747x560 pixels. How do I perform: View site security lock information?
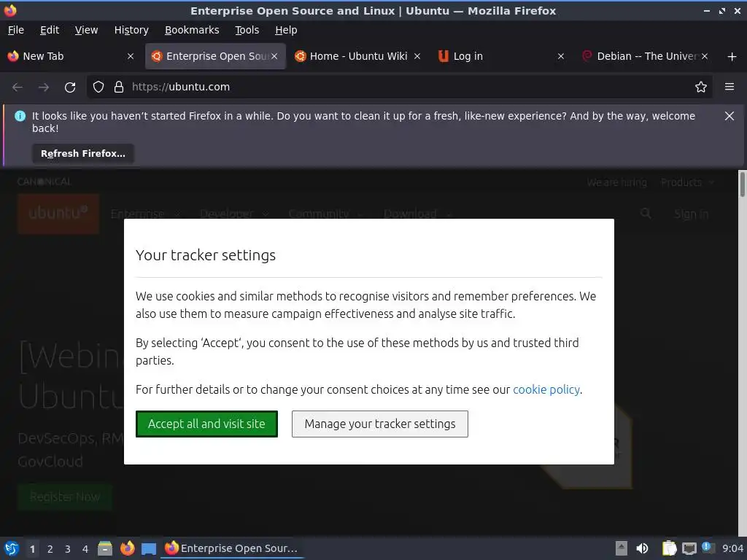click(x=119, y=87)
